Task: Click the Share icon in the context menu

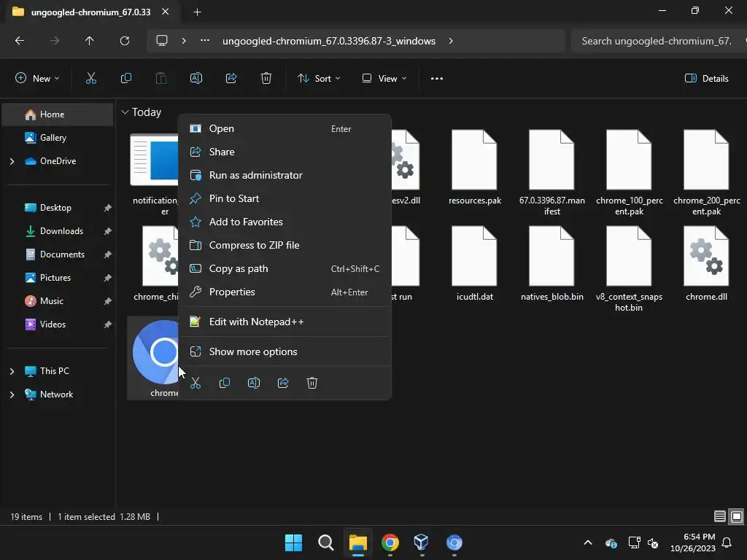Action: point(283,383)
